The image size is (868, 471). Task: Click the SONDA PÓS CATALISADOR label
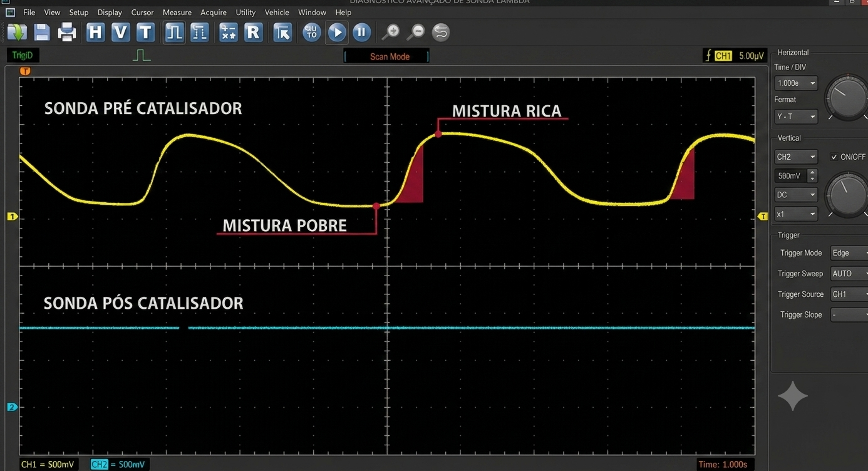click(143, 303)
